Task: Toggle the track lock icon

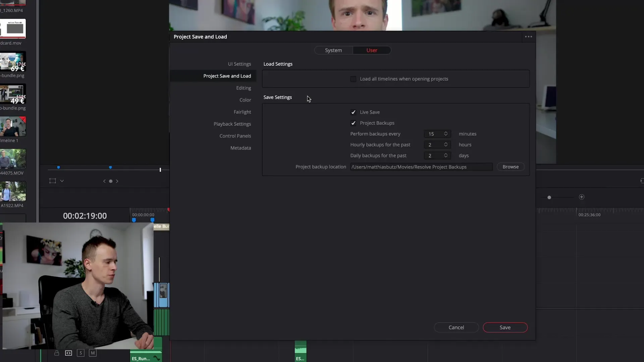Action: pyautogui.click(x=57, y=353)
